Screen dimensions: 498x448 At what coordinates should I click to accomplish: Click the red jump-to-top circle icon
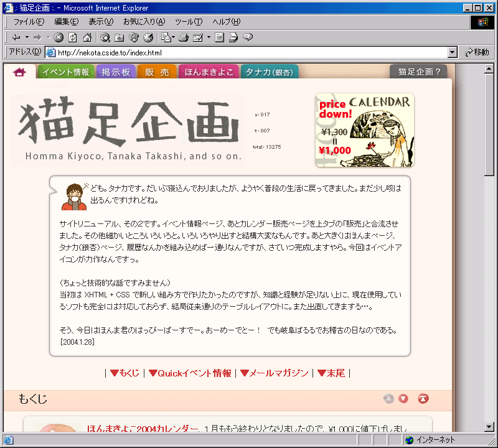pyautogui.click(x=423, y=398)
